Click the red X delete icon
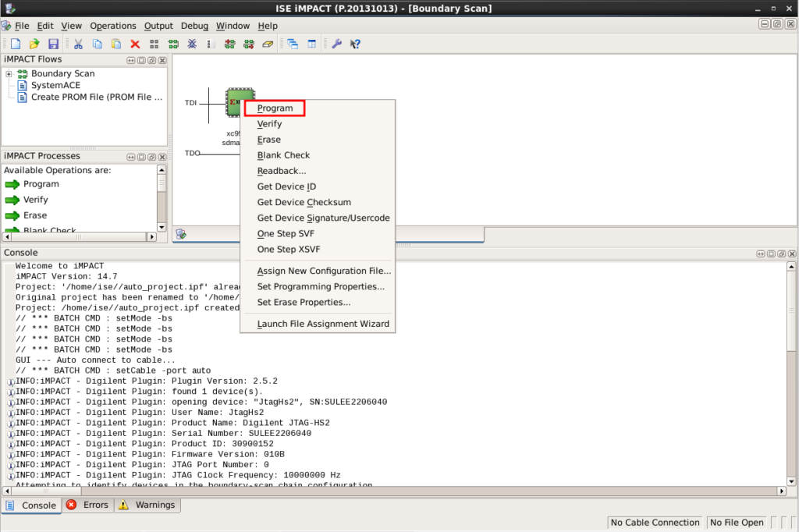 (x=135, y=44)
